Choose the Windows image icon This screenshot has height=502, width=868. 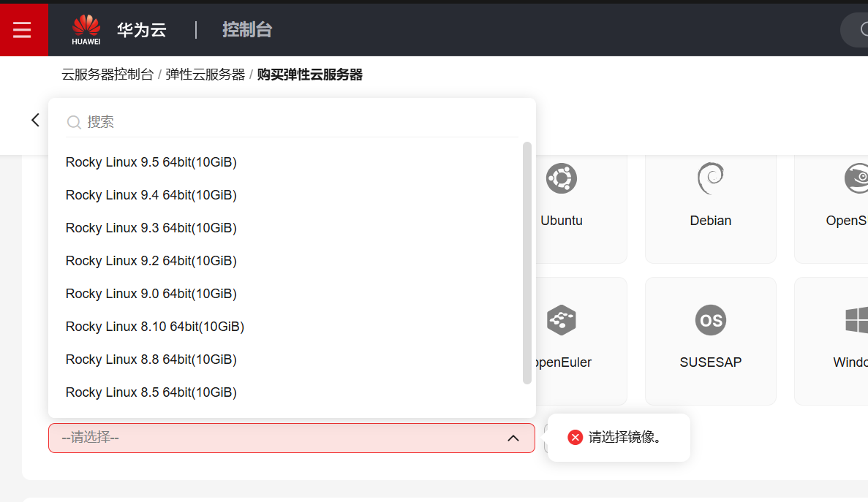(x=856, y=320)
